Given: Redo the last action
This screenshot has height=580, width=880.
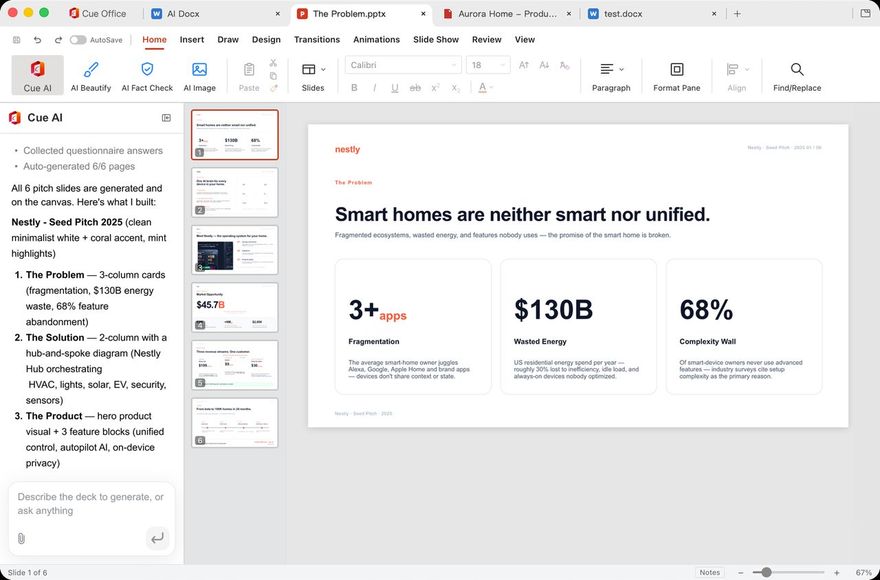Looking at the screenshot, I should click(58, 40).
